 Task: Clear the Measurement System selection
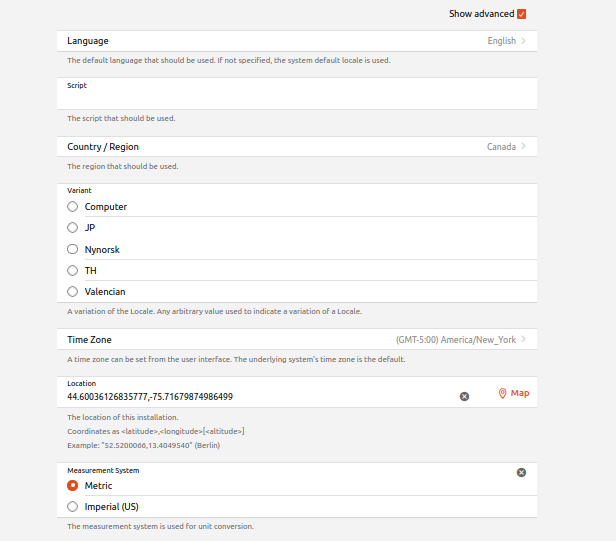521,472
